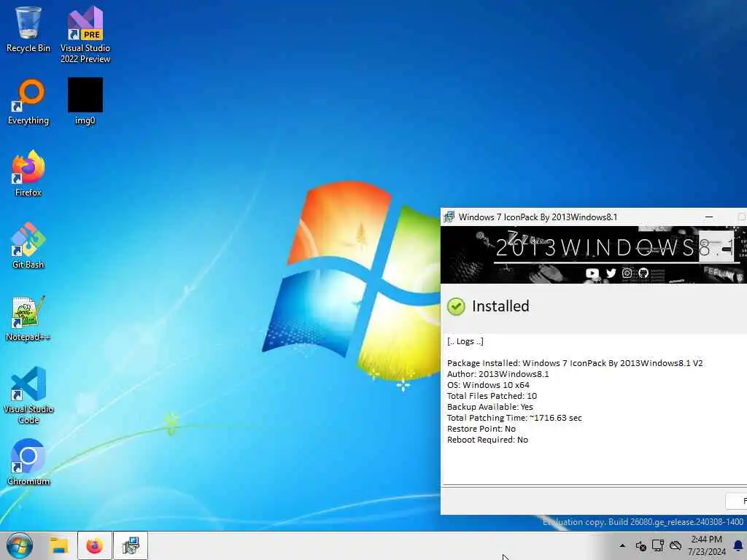Open the Chromium desktop shortcut
The height and width of the screenshot is (560, 747).
tap(28, 462)
